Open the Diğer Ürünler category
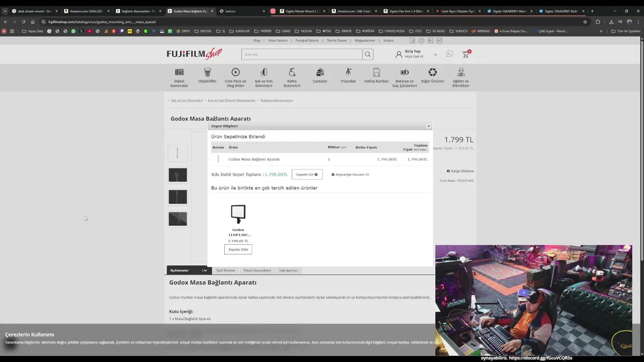Screen dimensions: 644x362 [433, 76]
